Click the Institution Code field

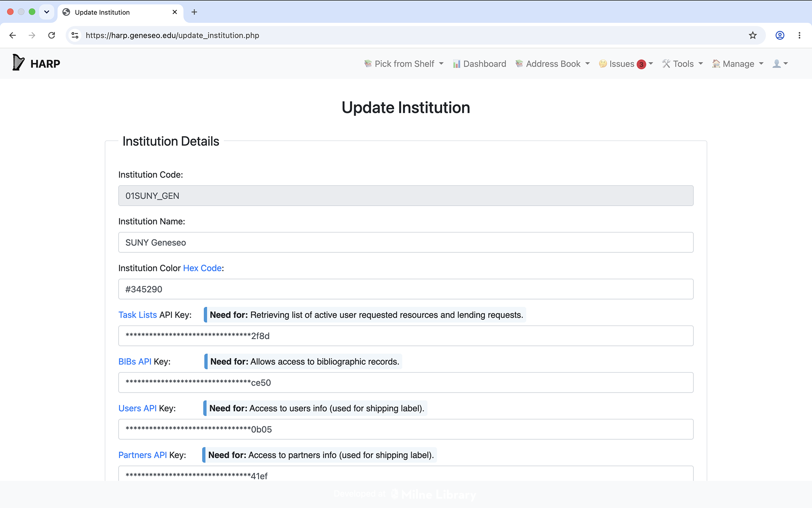click(406, 196)
